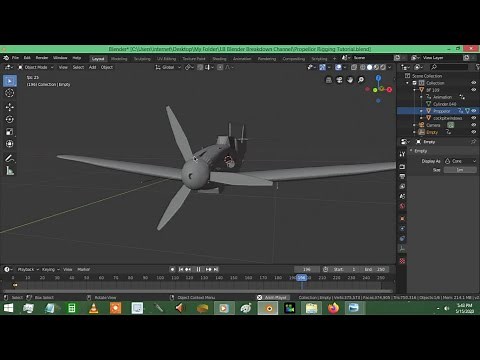Hide the Collection in outliner
480x360 pixels.
coord(473,83)
